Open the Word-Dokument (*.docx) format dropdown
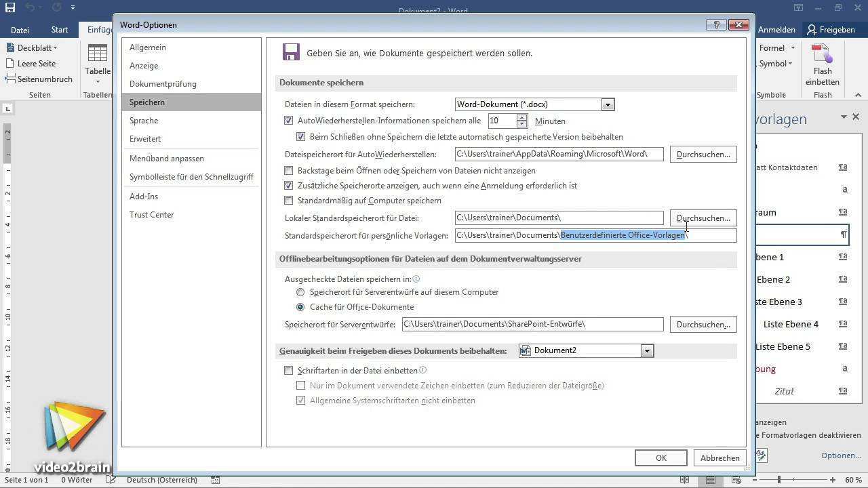Image resolution: width=868 pixels, height=488 pixels. click(608, 104)
